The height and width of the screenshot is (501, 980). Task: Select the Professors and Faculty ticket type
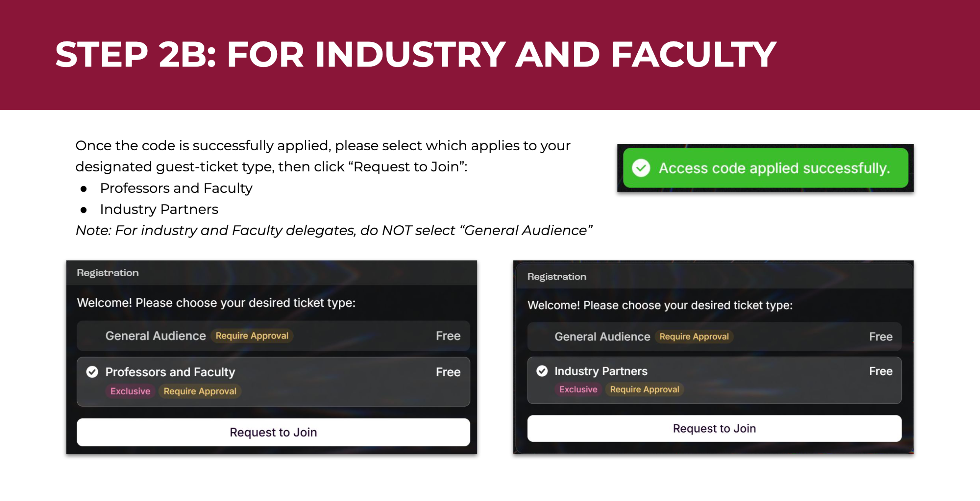pos(273,381)
